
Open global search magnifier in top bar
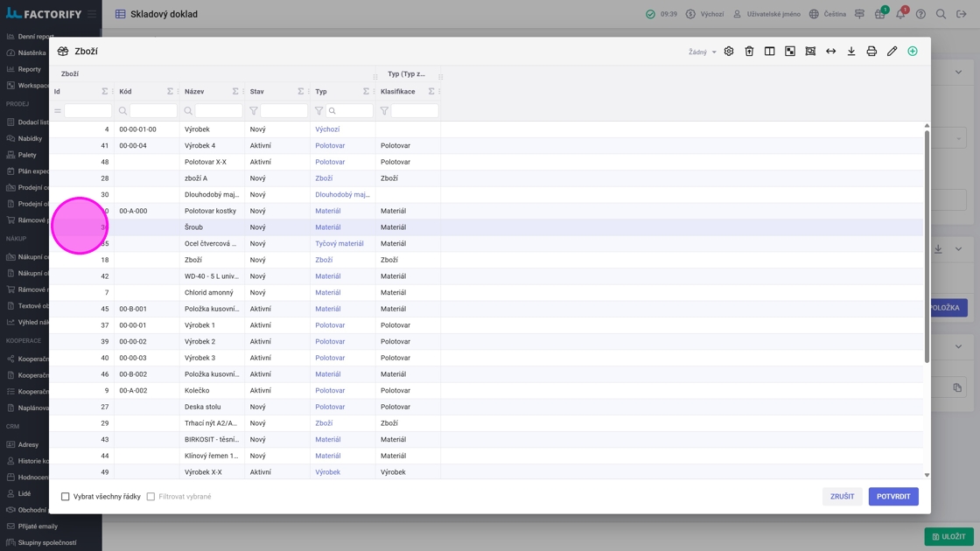[941, 14]
